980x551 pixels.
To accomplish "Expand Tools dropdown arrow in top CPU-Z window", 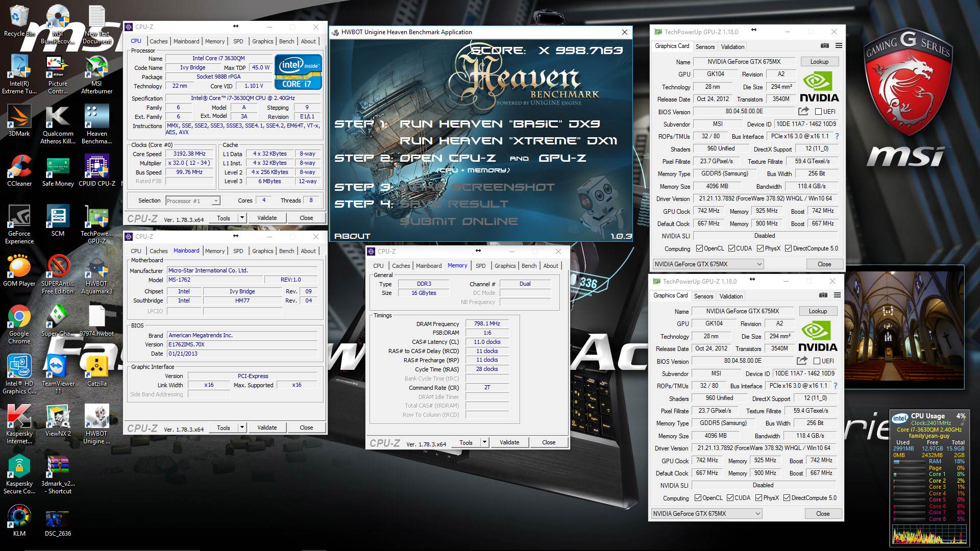I will 242,218.
